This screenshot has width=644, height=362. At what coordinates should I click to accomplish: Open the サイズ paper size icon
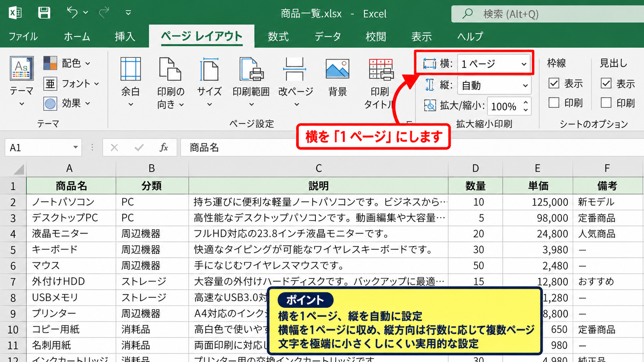(209, 69)
